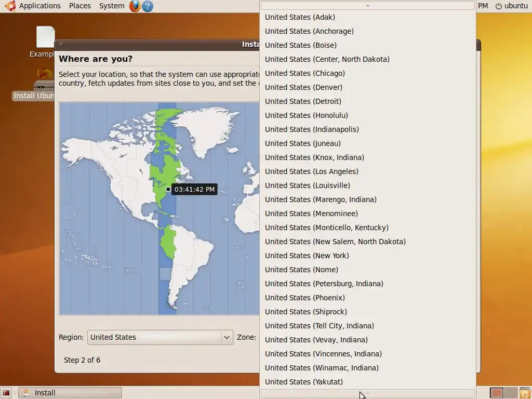This screenshot has height=399, width=532.
Task: Select United States (Los Angeles) entry
Action: (367, 171)
